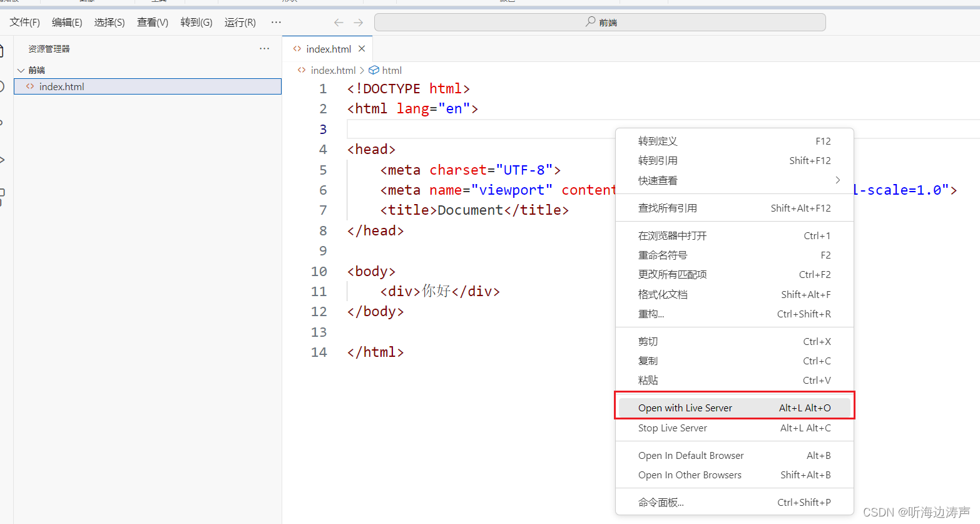This screenshot has width=980, height=524.
Task: Click the navigate back arrow
Action: [x=339, y=23]
